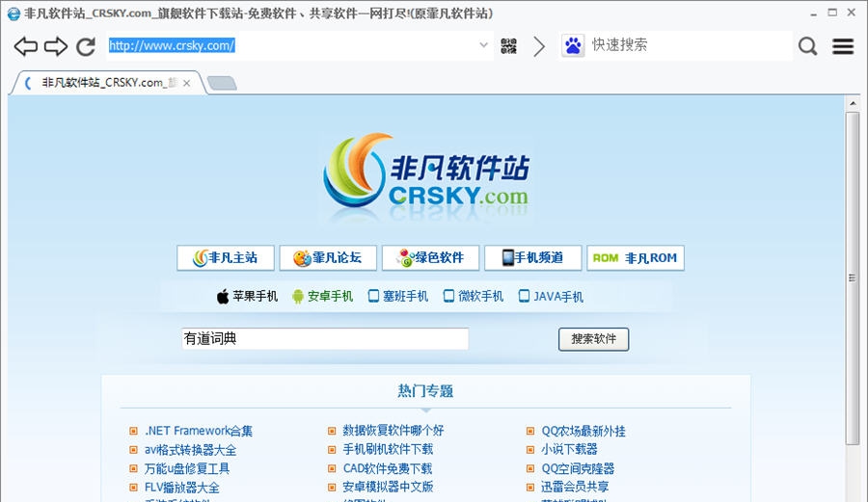The image size is (868, 502).
Task: Open the 安卓模拟器中文版 link
Action: [x=388, y=488]
